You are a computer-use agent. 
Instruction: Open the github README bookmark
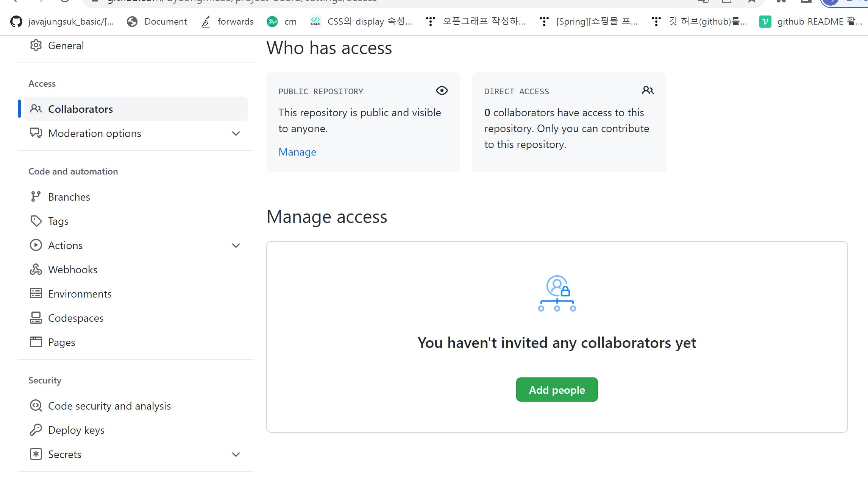[810, 22]
